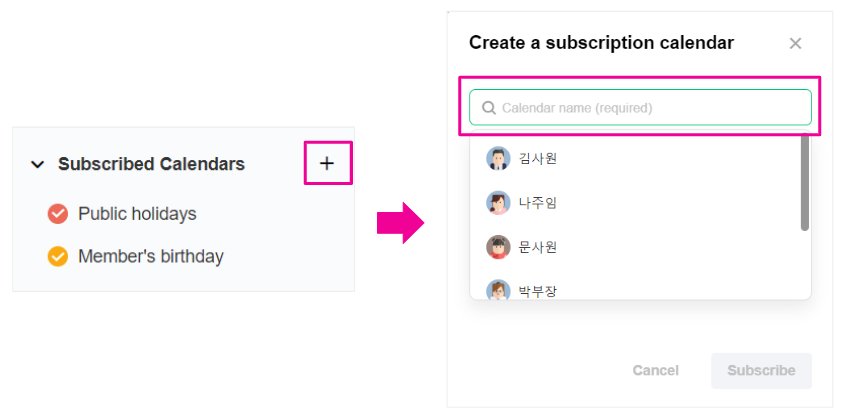Viewport: 844px width, 419px height.
Task: Close the subscription calendar dialog
Action: coord(795,43)
